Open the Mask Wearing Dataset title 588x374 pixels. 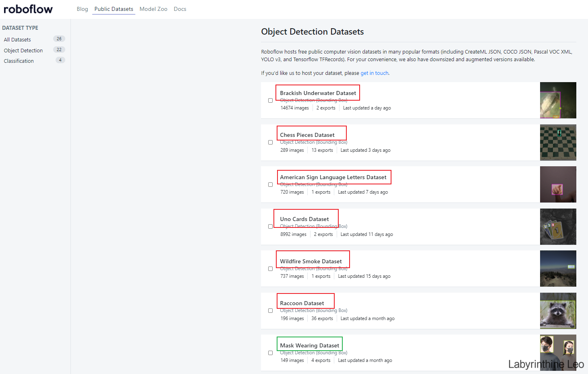(309, 345)
